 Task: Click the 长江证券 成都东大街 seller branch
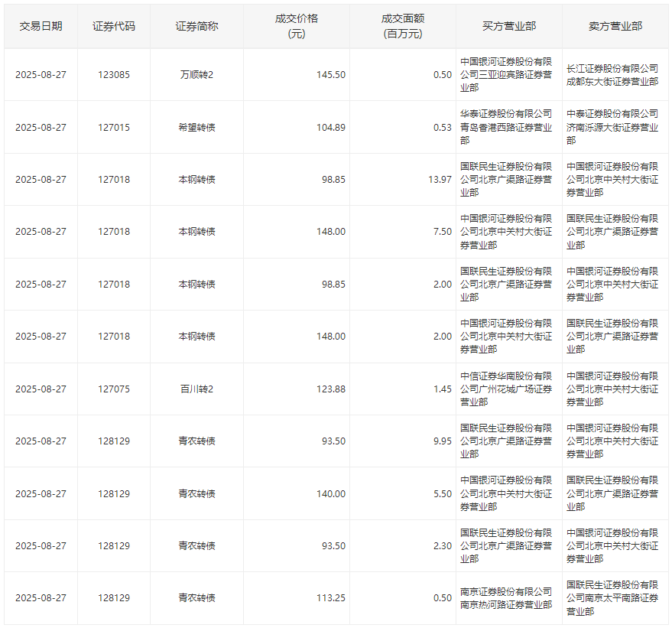612,75
